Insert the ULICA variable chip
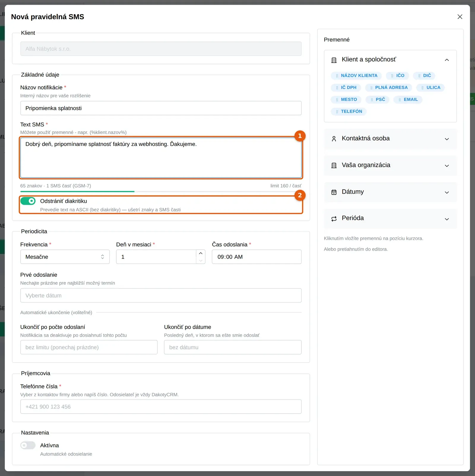 coord(430,87)
